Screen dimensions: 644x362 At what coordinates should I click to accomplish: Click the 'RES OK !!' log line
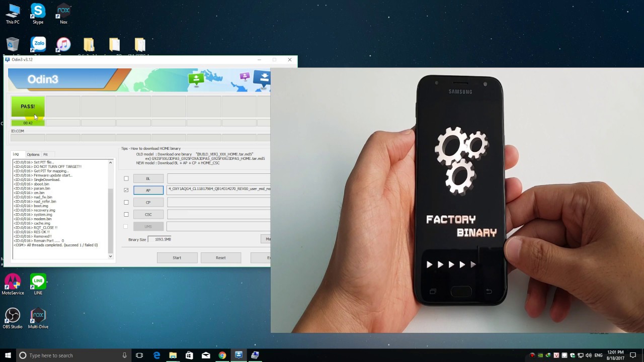coord(31,232)
